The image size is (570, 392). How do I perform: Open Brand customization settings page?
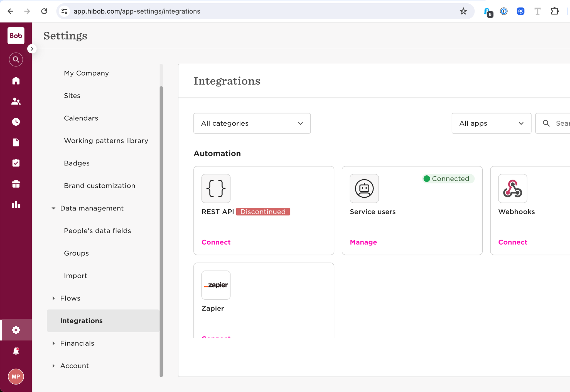[x=99, y=186]
